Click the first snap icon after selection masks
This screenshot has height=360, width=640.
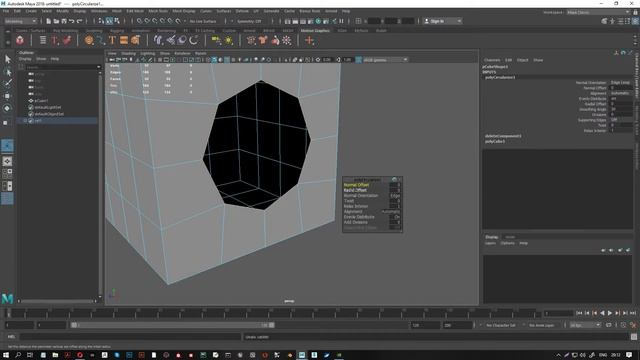coord(140,21)
